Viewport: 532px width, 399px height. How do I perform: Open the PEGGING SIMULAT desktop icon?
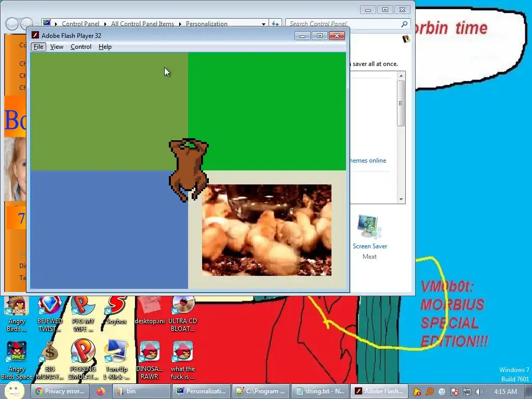(83, 361)
